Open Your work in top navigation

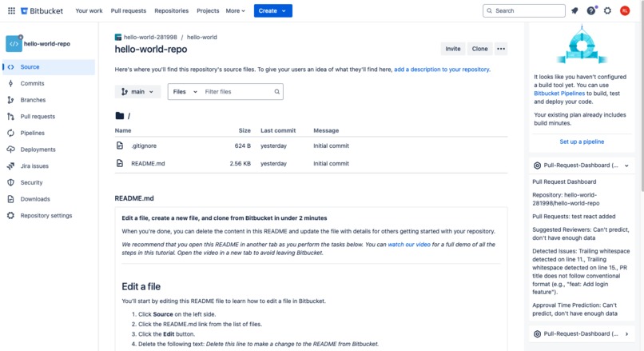89,10
